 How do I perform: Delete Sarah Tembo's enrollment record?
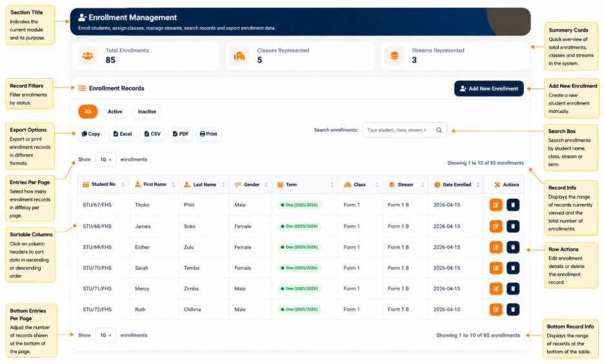point(513,268)
